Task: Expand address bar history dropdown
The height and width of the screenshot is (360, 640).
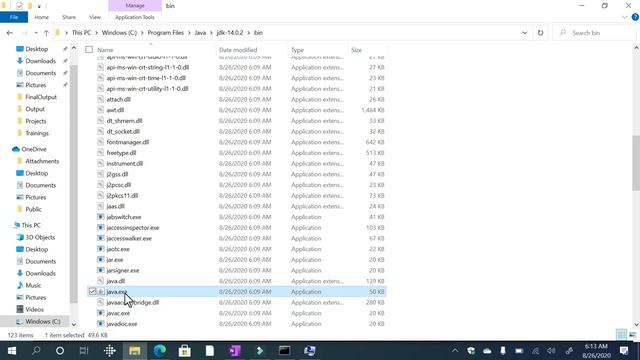Action: click(x=524, y=33)
